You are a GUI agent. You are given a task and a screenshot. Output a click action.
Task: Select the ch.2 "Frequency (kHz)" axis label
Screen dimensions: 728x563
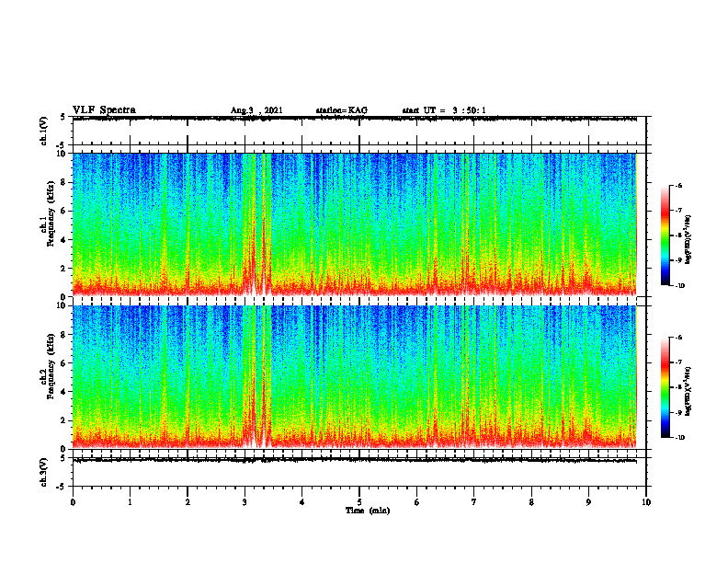[51, 366]
